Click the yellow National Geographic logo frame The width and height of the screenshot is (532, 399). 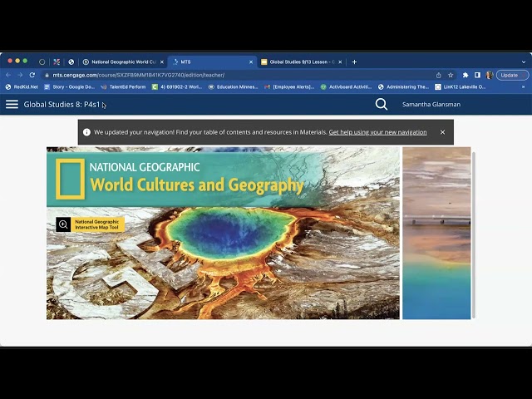[x=70, y=179]
